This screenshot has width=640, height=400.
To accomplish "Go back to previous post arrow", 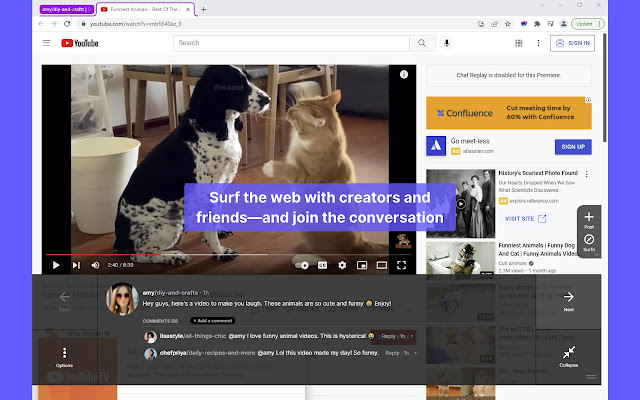I will coord(64,300).
